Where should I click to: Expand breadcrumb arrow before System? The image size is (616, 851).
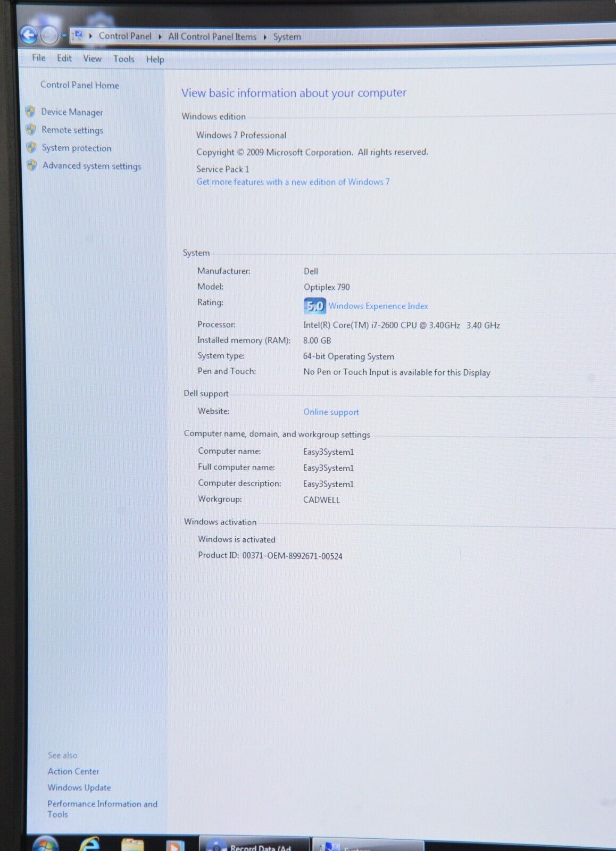click(x=265, y=37)
